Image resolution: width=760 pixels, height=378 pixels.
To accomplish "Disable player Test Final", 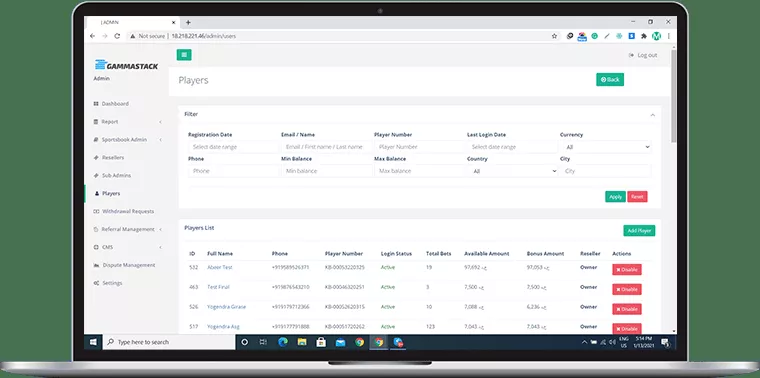I will (x=627, y=289).
